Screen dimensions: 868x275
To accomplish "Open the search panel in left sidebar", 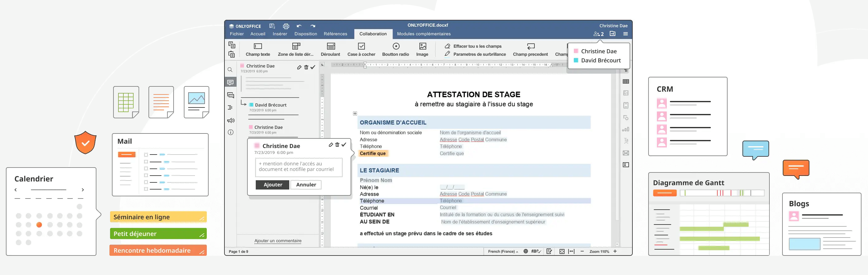I will coord(230,70).
